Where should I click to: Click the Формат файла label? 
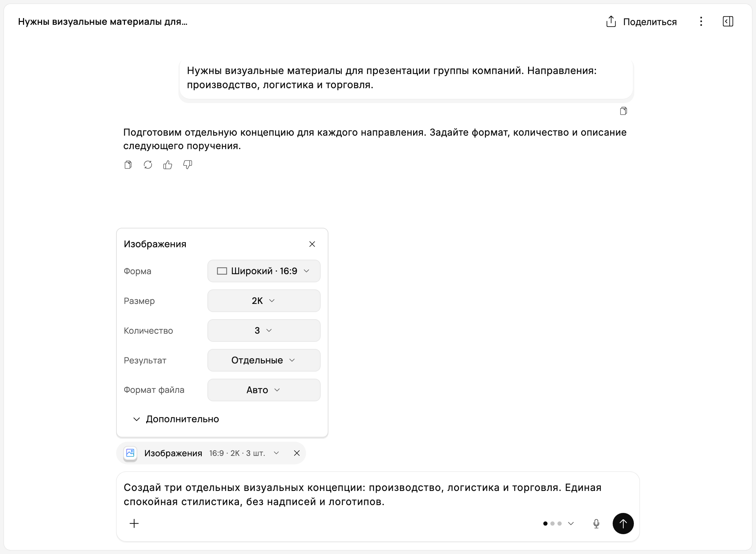154,390
